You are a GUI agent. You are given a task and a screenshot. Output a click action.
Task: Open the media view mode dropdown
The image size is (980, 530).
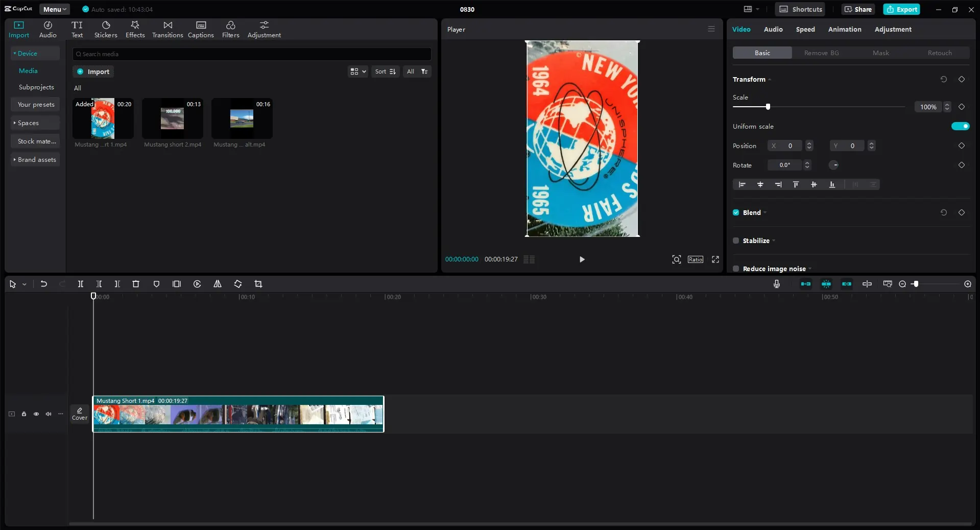(358, 71)
